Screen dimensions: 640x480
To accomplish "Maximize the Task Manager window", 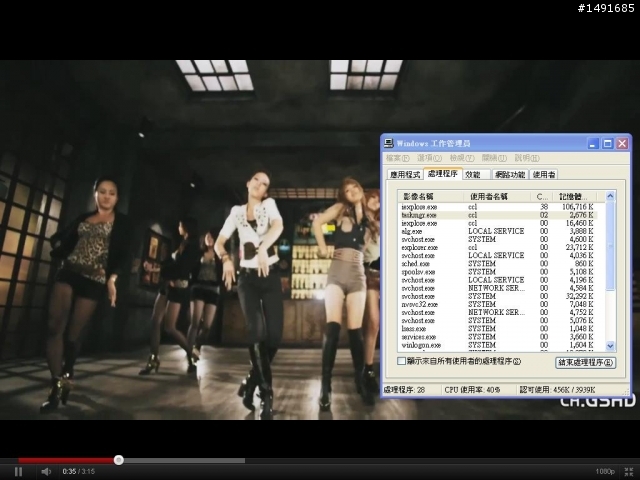I will (608, 144).
